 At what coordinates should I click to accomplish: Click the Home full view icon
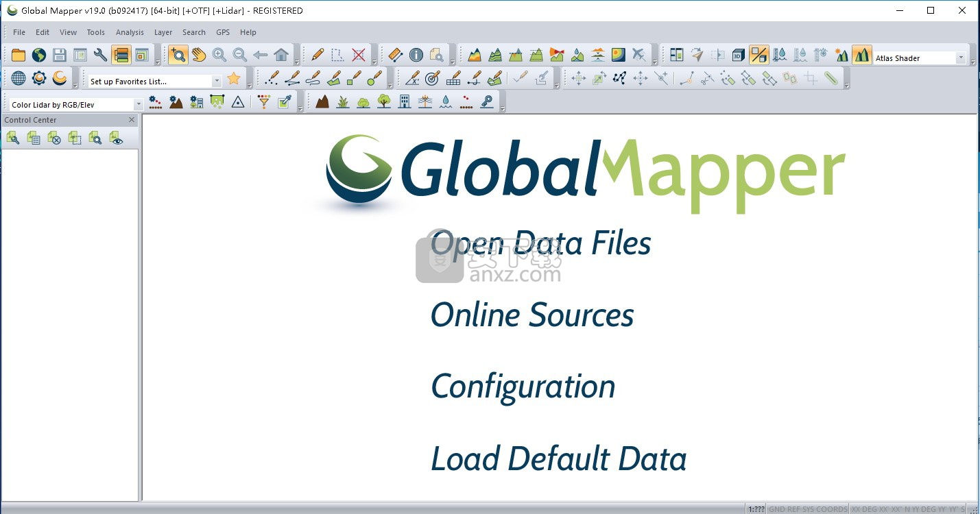[281, 56]
